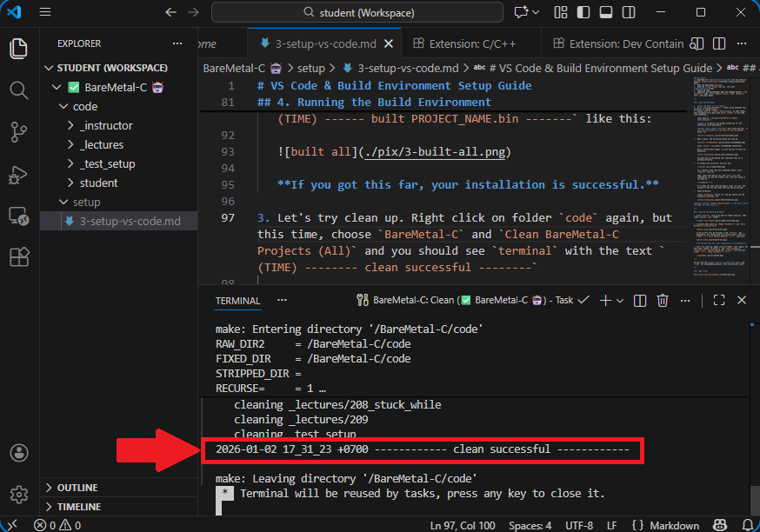Open markdown preview to the side
The image size is (760, 532).
[697, 43]
